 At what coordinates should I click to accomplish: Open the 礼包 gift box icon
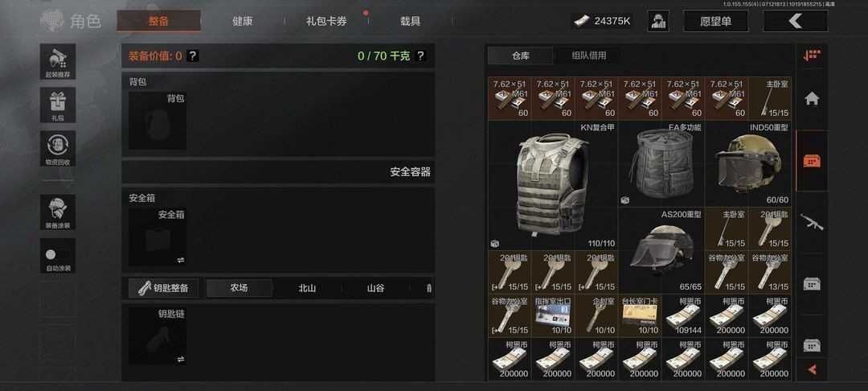(x=58, y=105)
